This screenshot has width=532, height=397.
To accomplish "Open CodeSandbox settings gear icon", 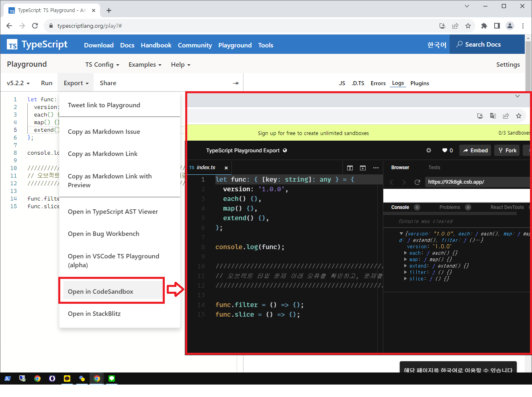I will [x=429, y=150].
